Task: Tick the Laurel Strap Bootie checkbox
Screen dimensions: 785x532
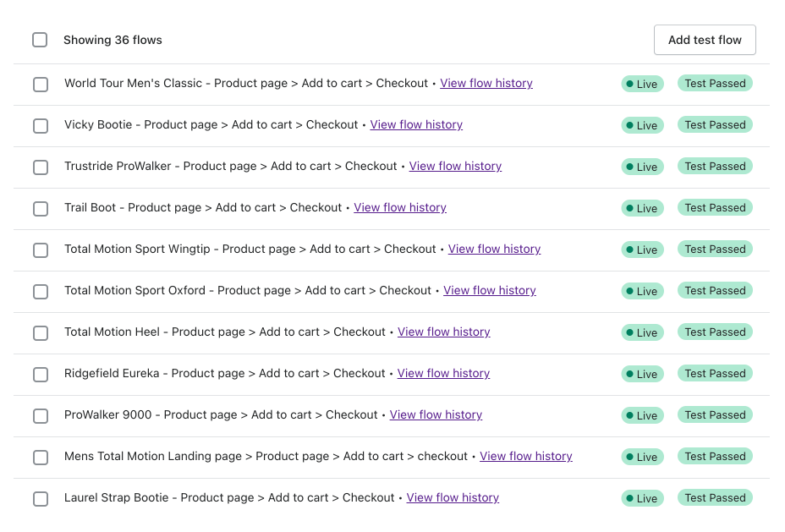Action: tap(41, 499)
